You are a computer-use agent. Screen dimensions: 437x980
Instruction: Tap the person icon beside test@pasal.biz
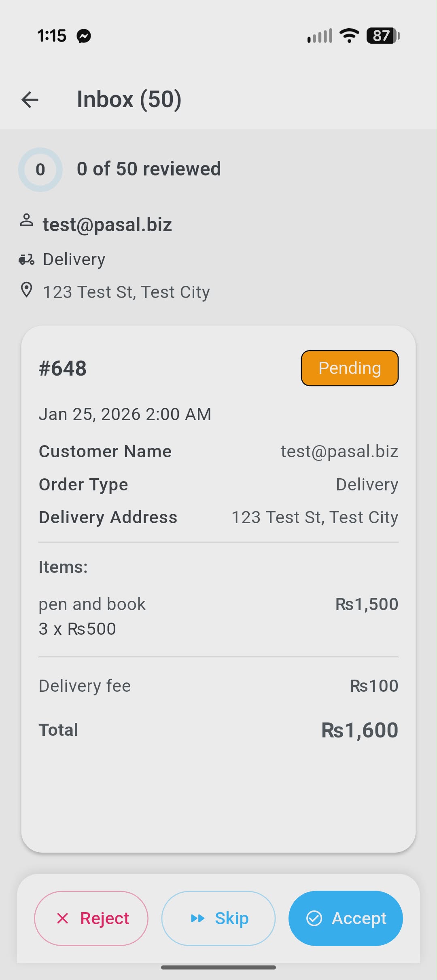(27, 221)
